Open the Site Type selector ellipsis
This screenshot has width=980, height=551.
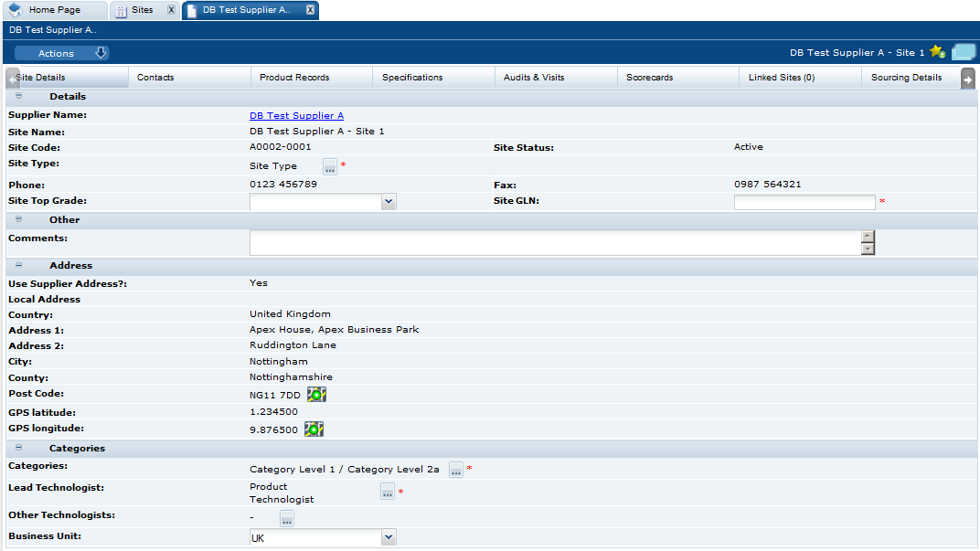329,166
